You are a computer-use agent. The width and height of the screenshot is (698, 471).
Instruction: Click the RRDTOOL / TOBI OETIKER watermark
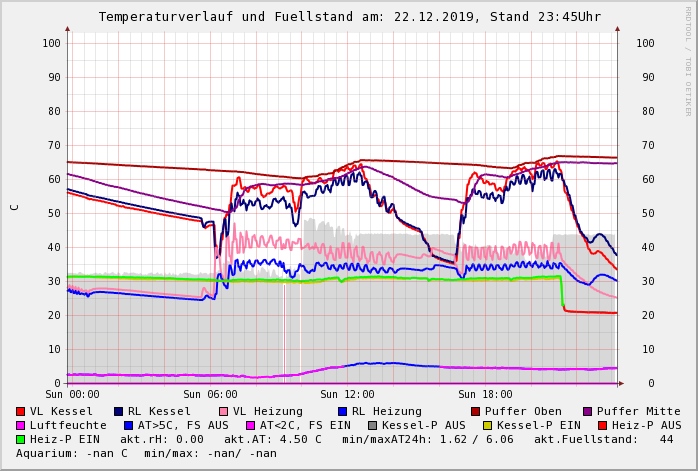pyautogui.click(x=688, y=60)
